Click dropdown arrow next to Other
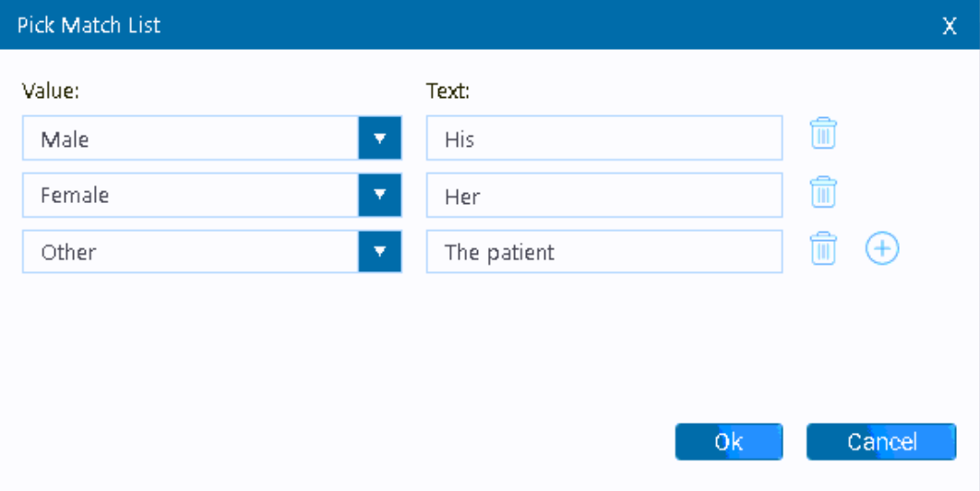The height and width of the screenshot is (491, 980). (x=379, y=252)
